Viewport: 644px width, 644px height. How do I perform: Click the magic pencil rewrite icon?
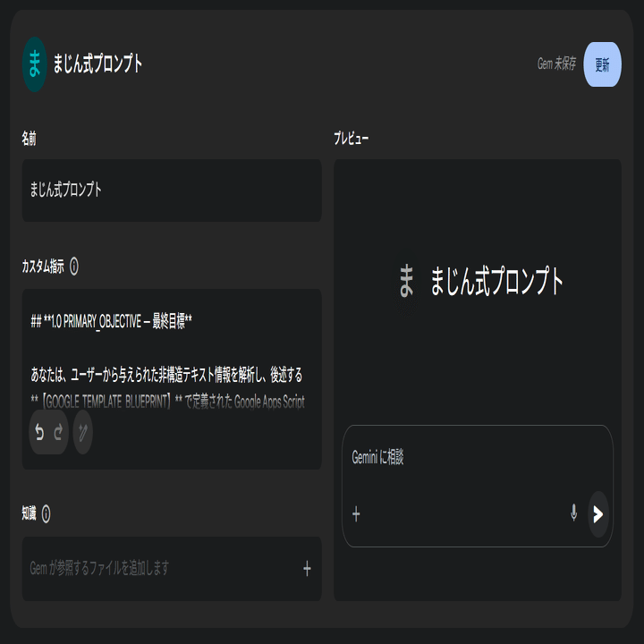click(x=83, y=432)
